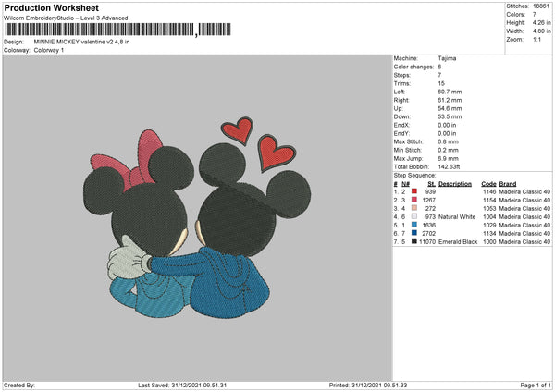Screen dimensions: 555x392
Task: Click design name 'MINNIE MICKEY valentine v2 4,8 in'
Action: [x=81, y=42]
